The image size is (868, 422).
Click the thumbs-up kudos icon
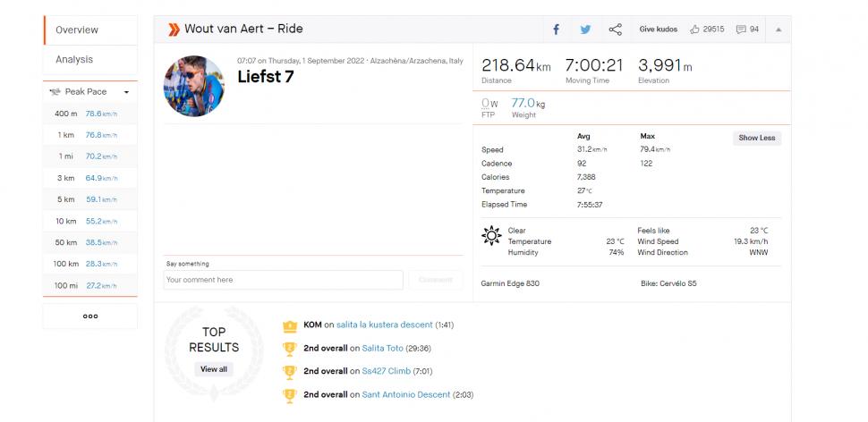(694, 30)
